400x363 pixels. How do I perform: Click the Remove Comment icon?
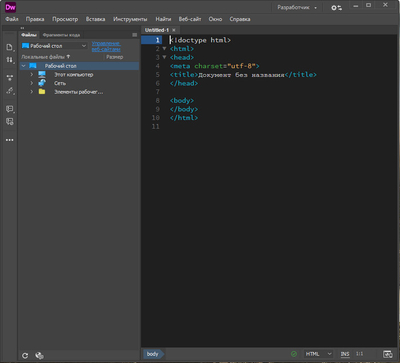click(x=9, y=122)
